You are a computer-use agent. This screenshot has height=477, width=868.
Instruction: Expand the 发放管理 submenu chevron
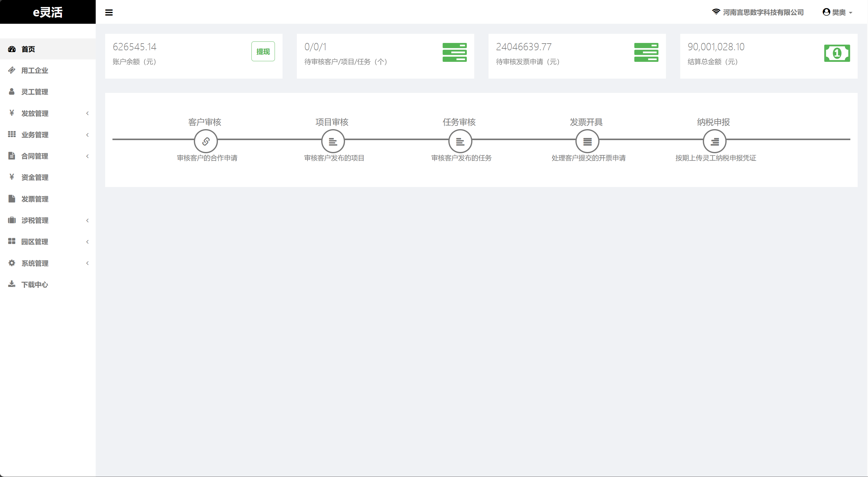point(87,114)
